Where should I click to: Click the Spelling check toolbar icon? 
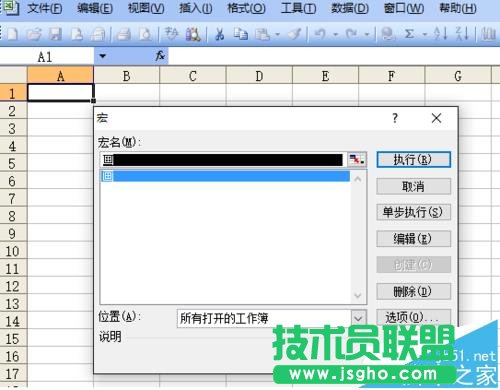[x=172, y=34]
